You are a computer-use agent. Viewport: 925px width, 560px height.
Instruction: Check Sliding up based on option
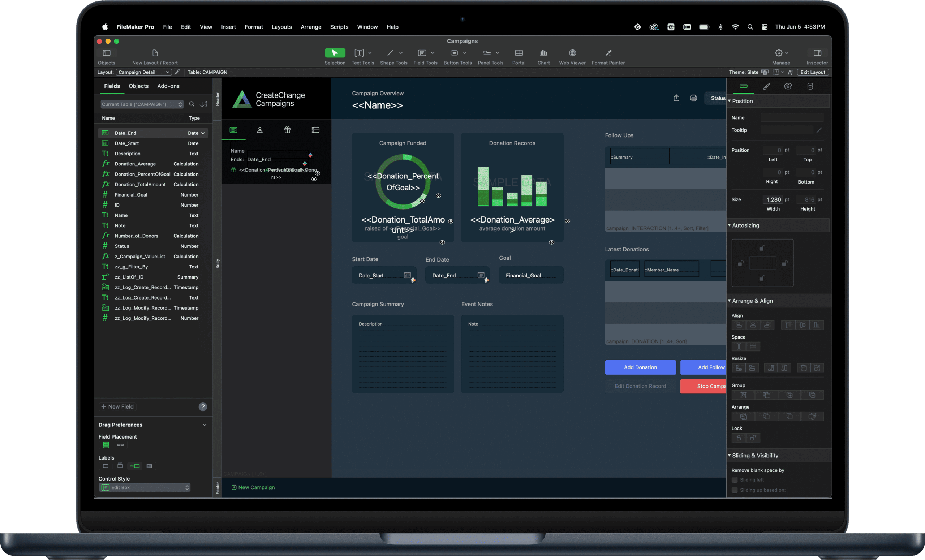(x=735, y=490)
